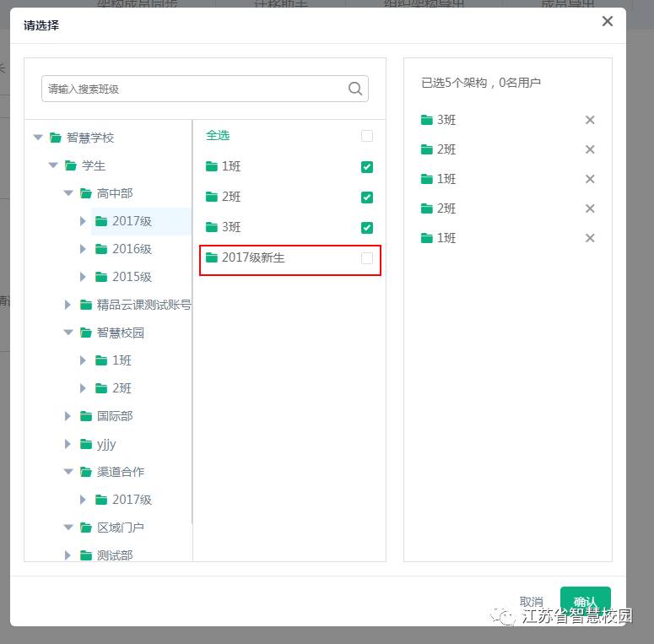
Task: Click the 渠道合作 folder icon
Action: (86, 472)
